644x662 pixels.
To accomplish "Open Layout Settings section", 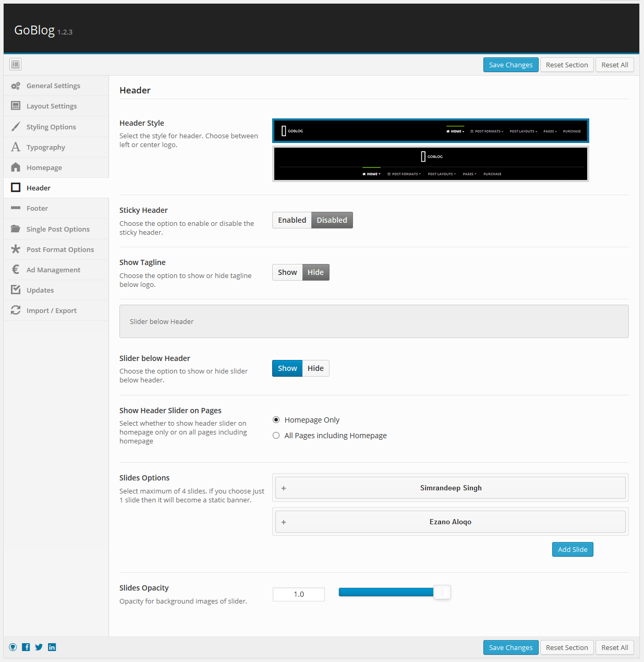I will click(x=56, y=106).
